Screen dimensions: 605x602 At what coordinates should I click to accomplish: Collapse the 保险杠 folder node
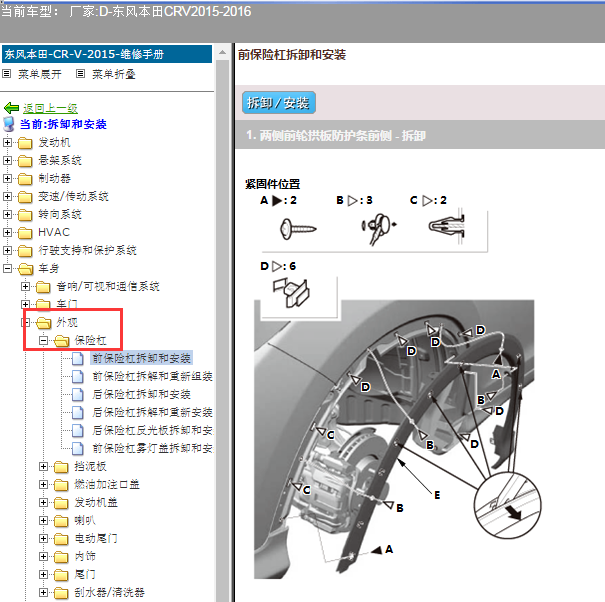coord(43,340)
